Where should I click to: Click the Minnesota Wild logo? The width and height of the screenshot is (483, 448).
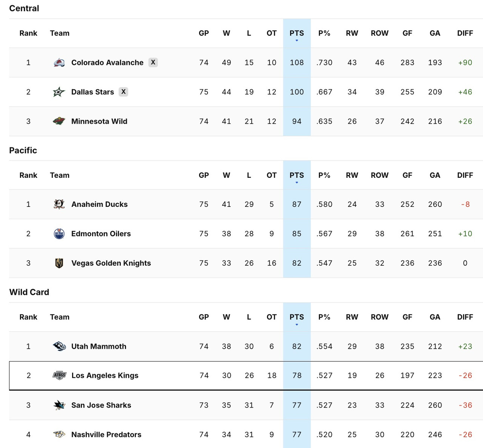(59, 121)
